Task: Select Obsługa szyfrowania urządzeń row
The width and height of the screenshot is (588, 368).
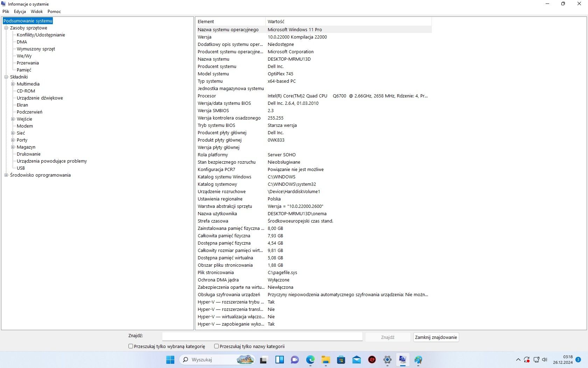Action: 314,294
